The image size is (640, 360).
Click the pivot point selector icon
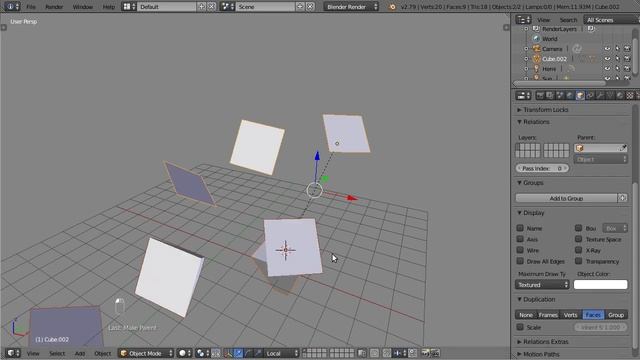[202, 353]
